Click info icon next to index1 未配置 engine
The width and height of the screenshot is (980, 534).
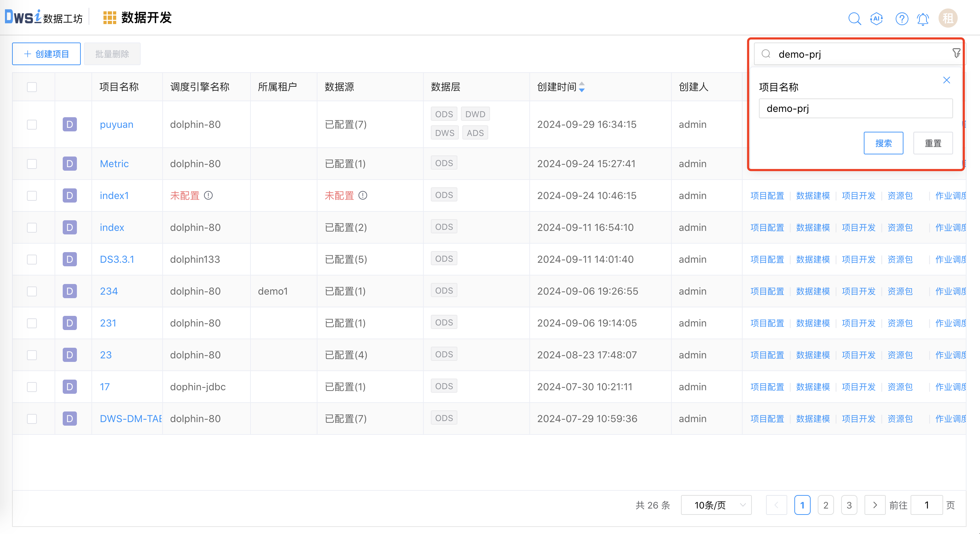(x=208, y=195)
